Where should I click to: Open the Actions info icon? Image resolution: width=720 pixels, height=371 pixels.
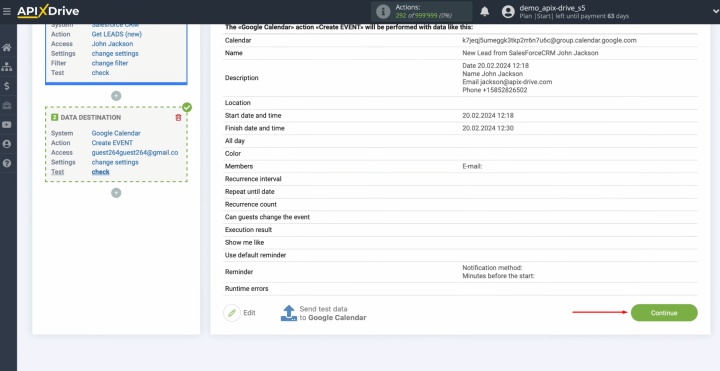383,12
